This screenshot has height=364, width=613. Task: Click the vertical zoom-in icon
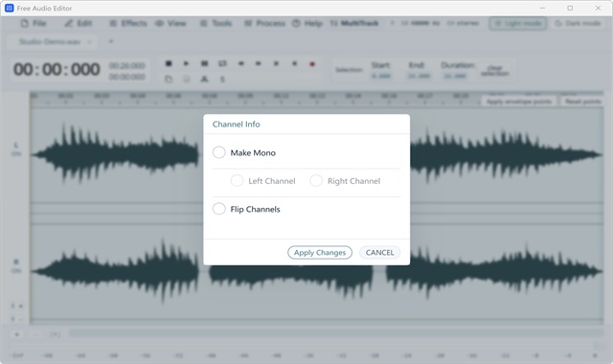point(17,307)
